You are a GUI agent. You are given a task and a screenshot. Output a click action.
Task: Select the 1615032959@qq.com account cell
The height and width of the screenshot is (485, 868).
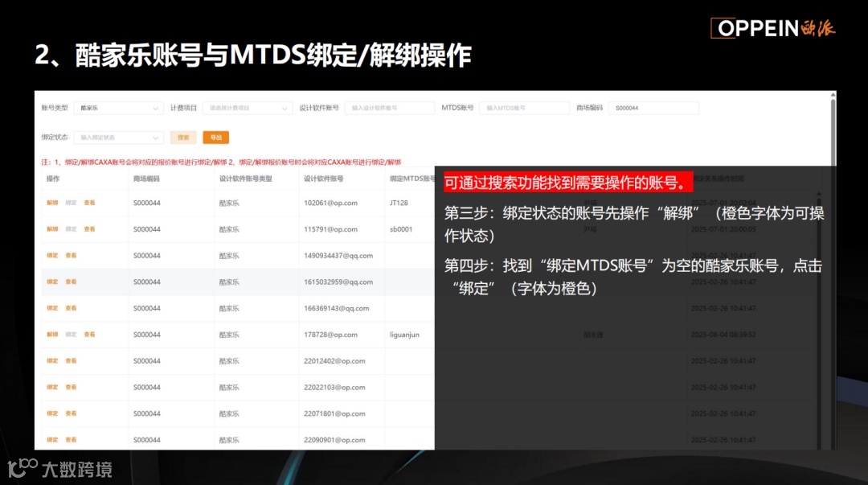click(338, 282)
